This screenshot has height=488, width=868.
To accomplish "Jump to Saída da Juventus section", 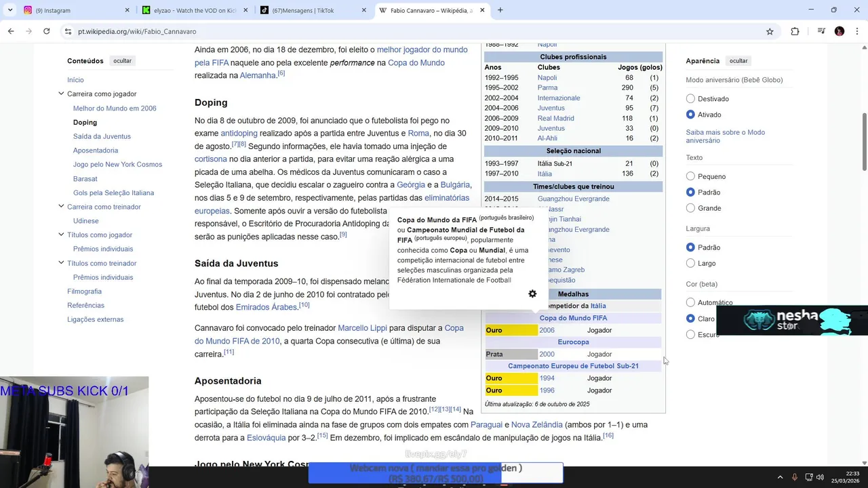I will [x=102, y=136].
